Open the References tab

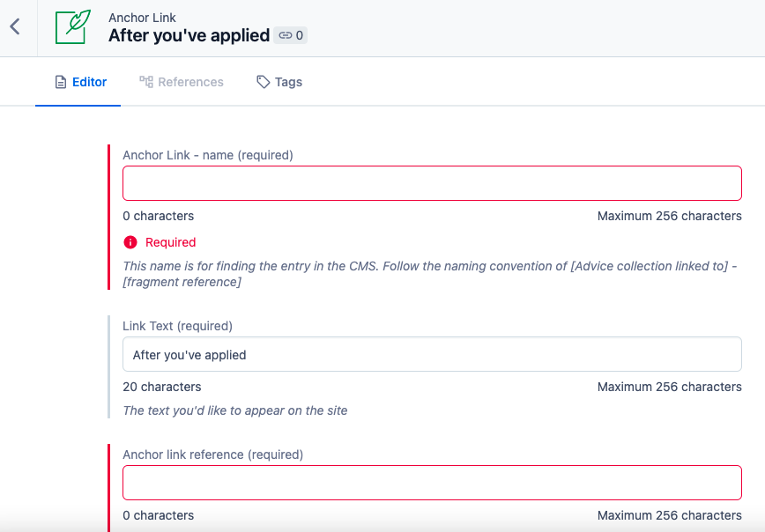pos(190,82)
